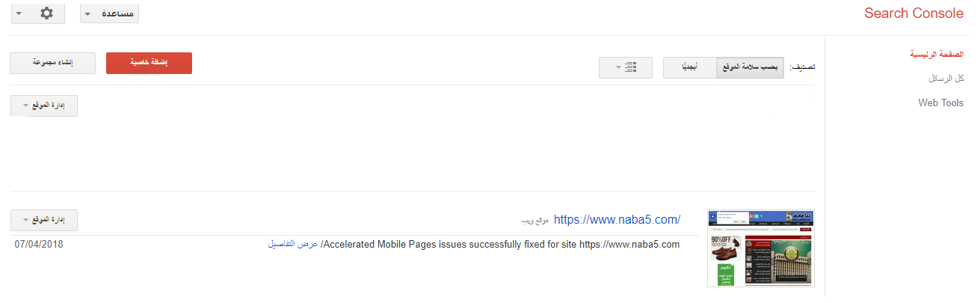This screenshot has height=303, width=980.
Task: Open the مساعدة (Help) dropdown menu
Action: pos(109,13)
